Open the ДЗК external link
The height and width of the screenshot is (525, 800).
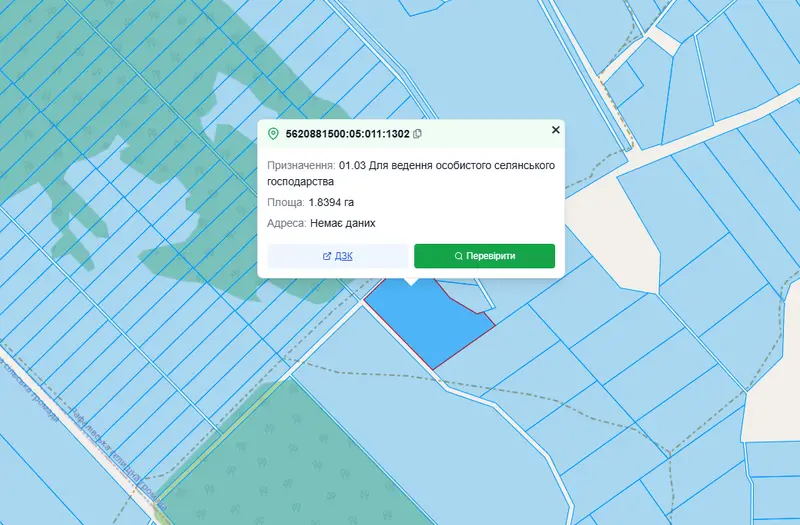click(x=338, y=256)
